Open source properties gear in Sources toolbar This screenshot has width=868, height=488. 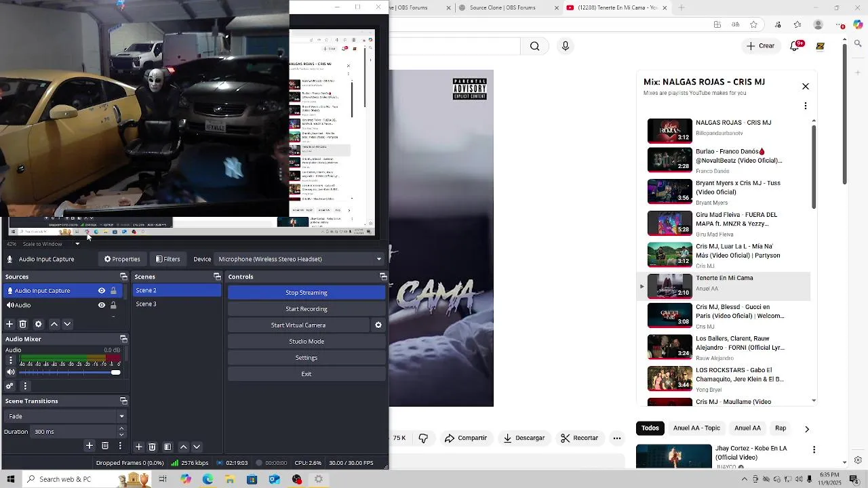click(38, 324)
